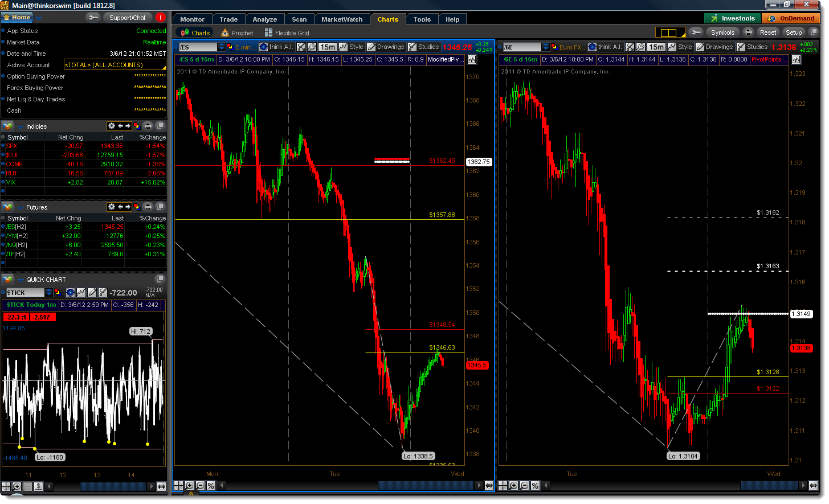The width and height of the screenshot is (829, 504).
Task: Click the percent scale icon below /ES chart
Action: click(x=211, y=486)
